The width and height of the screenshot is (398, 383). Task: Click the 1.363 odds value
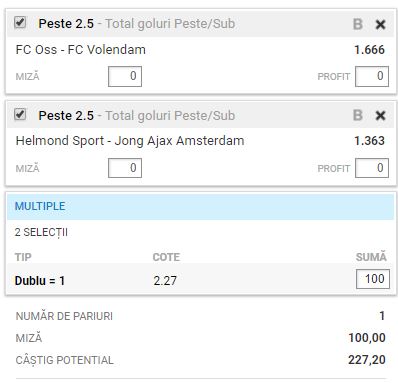369,141
